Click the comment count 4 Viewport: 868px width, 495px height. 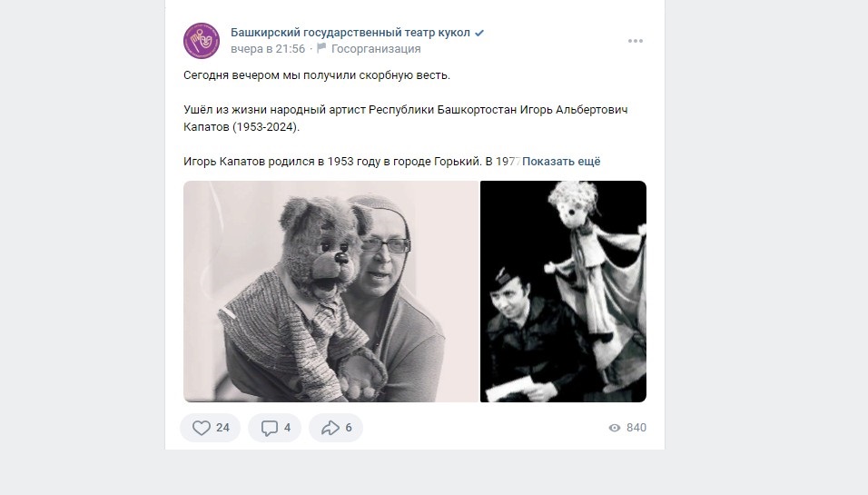(287, 428)
